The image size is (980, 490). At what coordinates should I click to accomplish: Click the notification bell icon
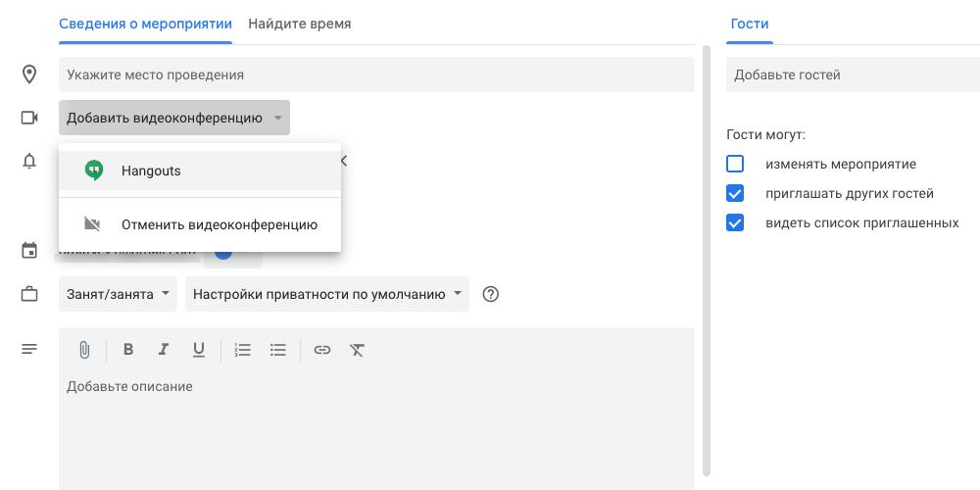(28, 162)
